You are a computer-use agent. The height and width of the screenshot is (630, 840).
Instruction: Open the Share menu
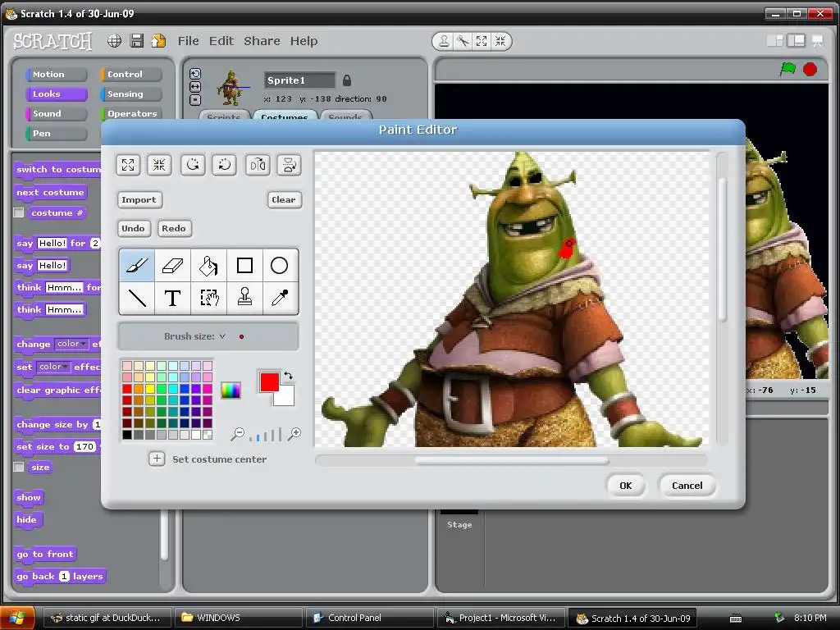pyautogui.click(x=262, y=41)
